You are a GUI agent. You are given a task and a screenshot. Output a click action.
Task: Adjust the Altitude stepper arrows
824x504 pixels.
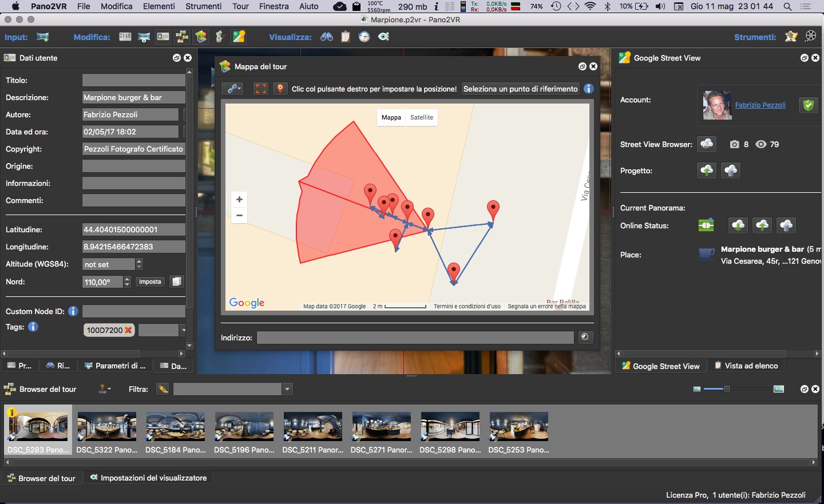click(x=139, y=264)
